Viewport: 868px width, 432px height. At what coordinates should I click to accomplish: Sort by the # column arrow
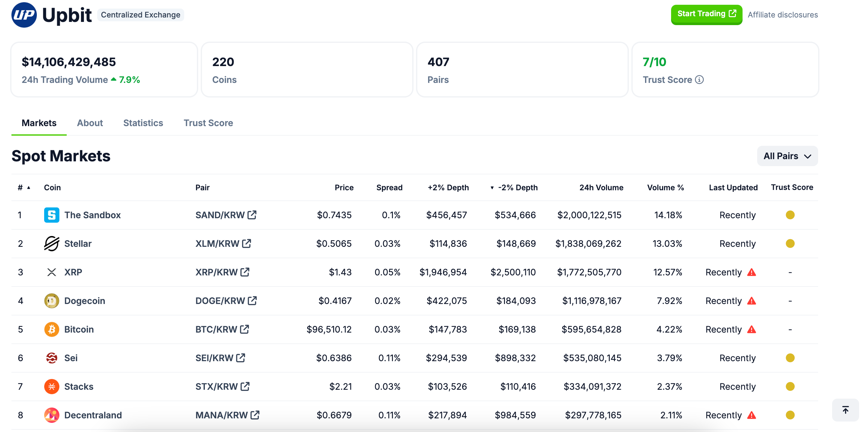coord(29,188)
